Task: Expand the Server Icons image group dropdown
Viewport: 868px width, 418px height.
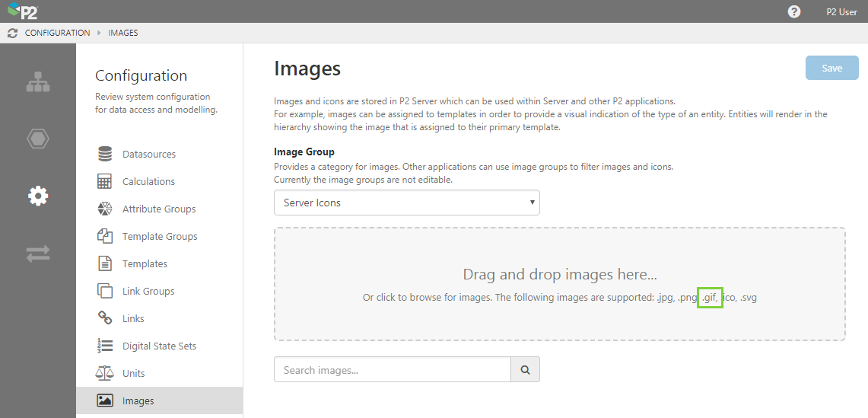Action: (406, 203)
